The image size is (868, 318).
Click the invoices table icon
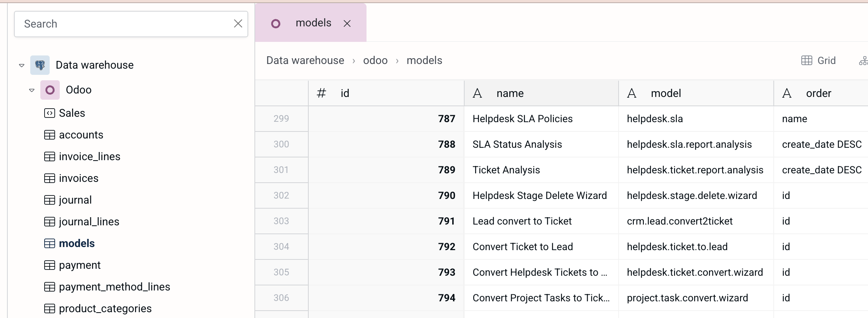click(50, 178)
